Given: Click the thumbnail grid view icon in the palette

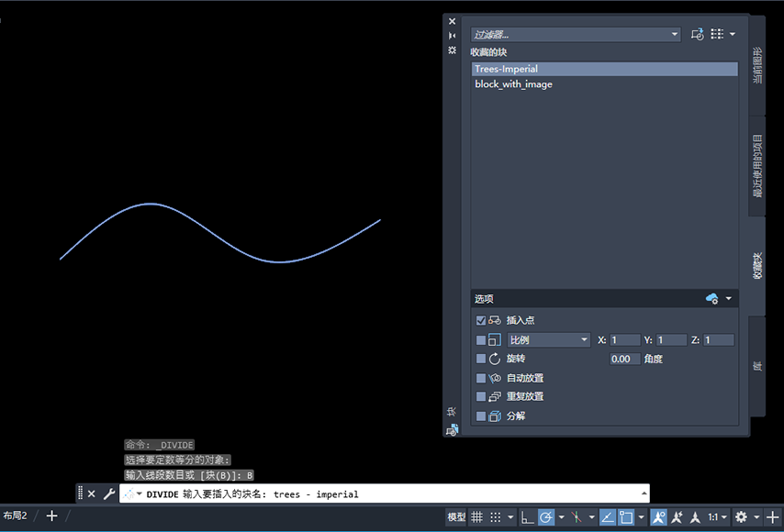Looking at the screenshot, I should pyautogui.click(x=717, y=34).
